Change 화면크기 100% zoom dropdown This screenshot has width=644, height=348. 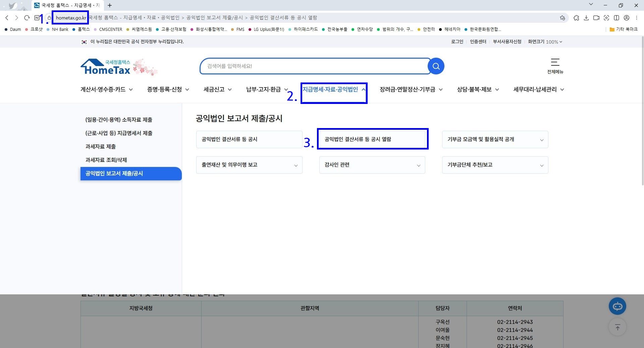click(553, 42)
